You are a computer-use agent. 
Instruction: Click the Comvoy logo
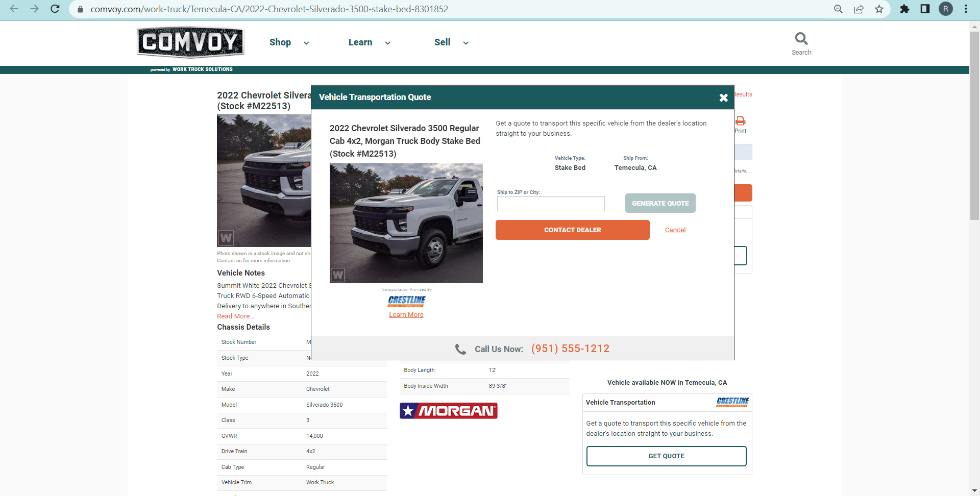point(190,42)
